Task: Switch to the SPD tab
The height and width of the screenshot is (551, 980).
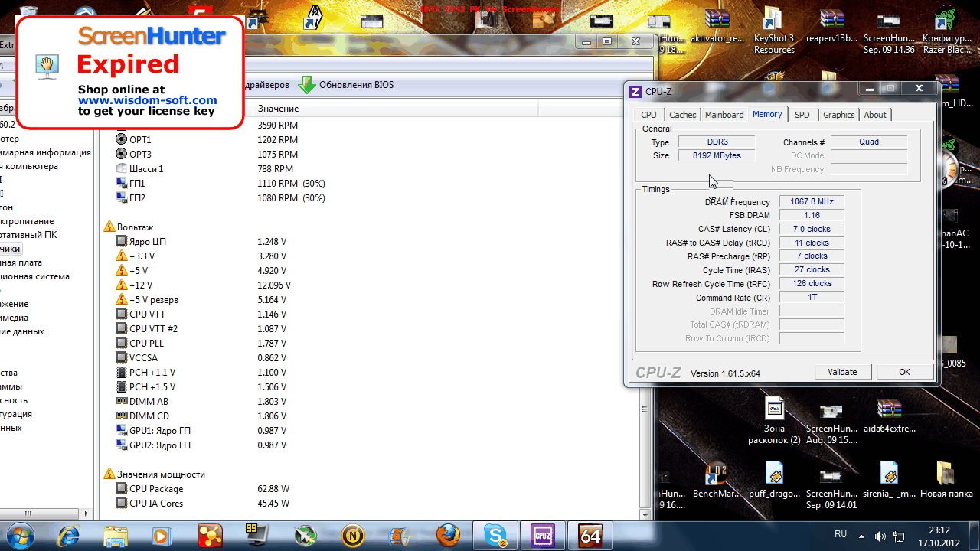Action: (802, 115)
